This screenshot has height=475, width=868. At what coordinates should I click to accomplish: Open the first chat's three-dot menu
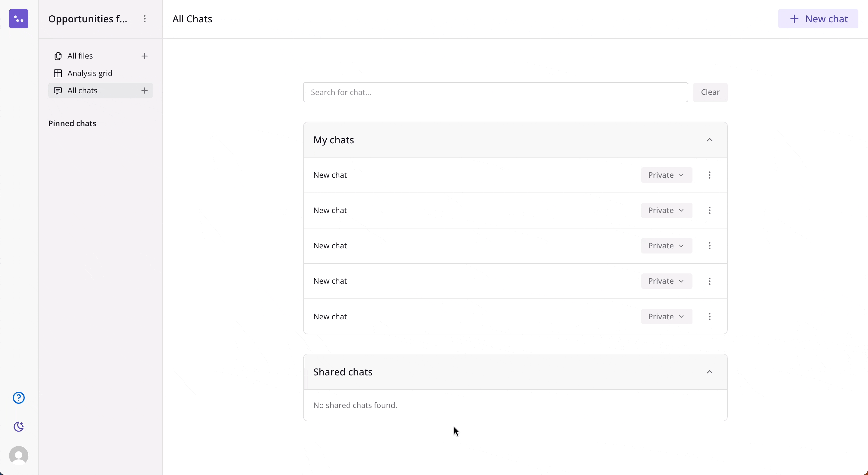pos(709,175)
